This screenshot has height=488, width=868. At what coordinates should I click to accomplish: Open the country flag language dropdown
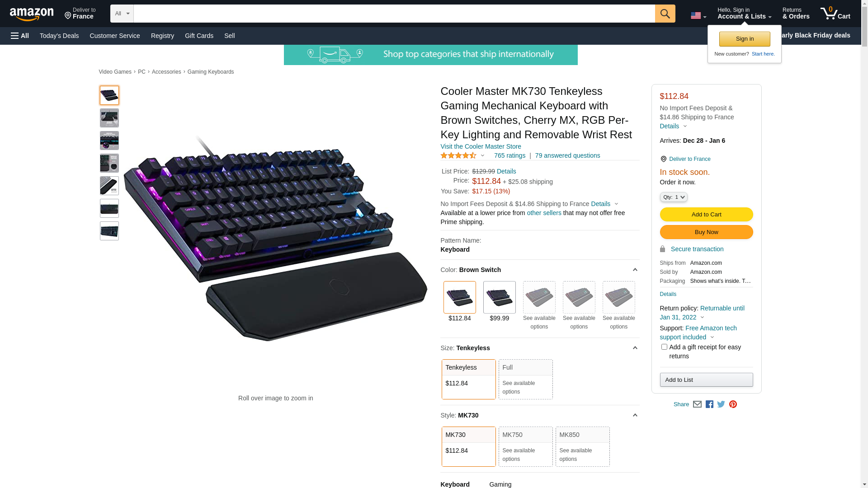(x=698, y=15)
